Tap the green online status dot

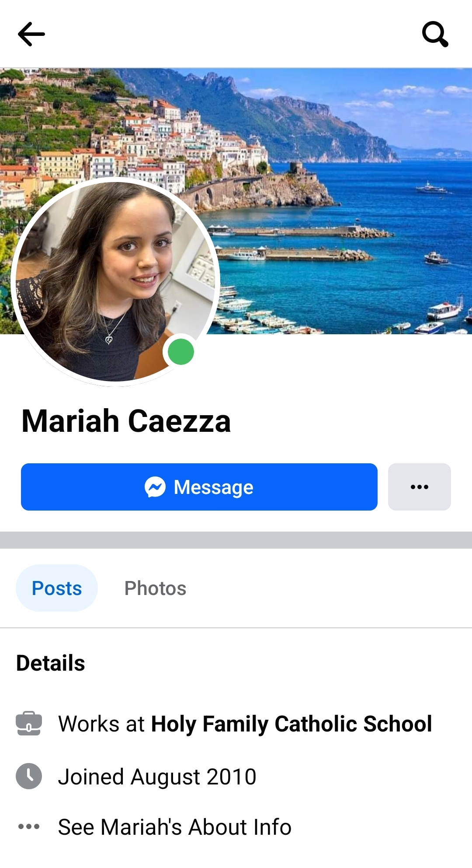tap(181, 352)
